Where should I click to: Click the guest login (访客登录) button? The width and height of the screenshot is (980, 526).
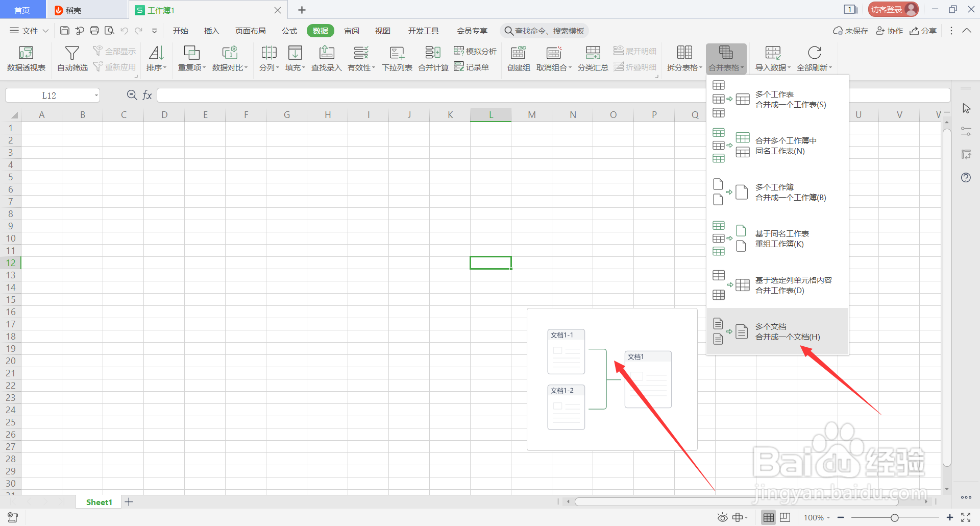coord(893,9)
